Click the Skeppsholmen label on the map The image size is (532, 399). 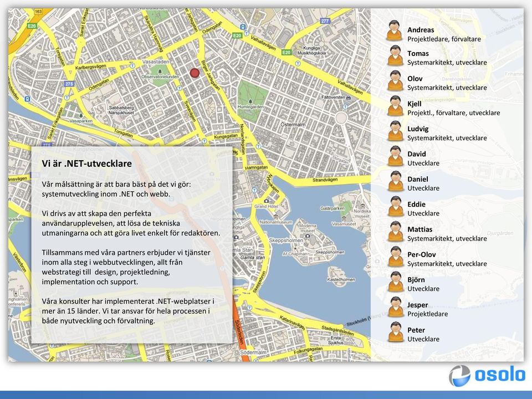(286, 240)
